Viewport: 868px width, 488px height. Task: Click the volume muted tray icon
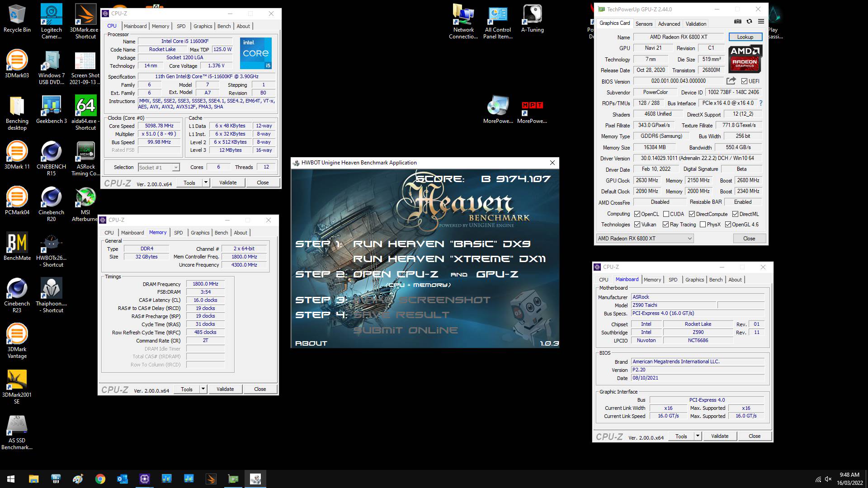pyautogui.click(x=828, y=479)
